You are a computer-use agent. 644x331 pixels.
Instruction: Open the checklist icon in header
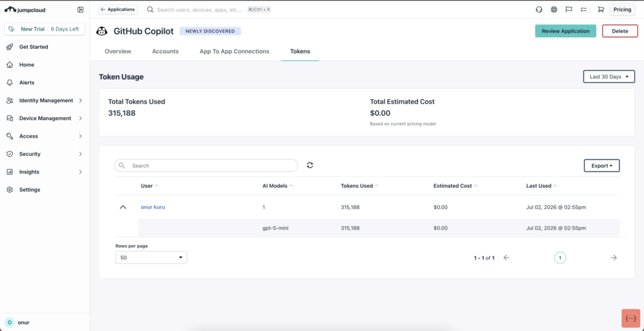(x=584, y=9)
